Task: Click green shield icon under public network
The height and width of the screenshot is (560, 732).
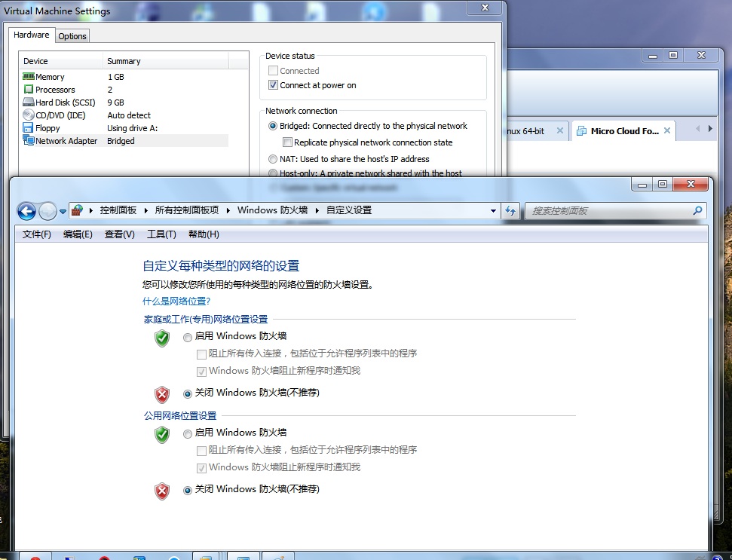Action: (x=162, y=435)
